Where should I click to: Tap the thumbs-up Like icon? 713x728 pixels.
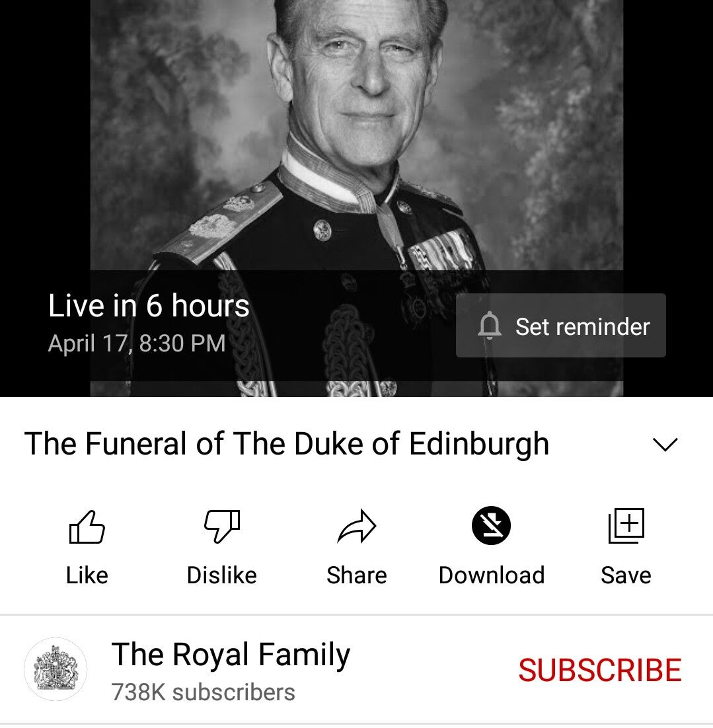tap(87, 527)
